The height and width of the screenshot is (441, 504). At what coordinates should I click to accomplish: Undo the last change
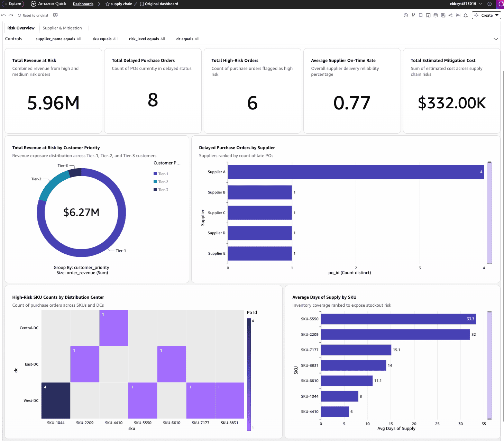point(3,16)
